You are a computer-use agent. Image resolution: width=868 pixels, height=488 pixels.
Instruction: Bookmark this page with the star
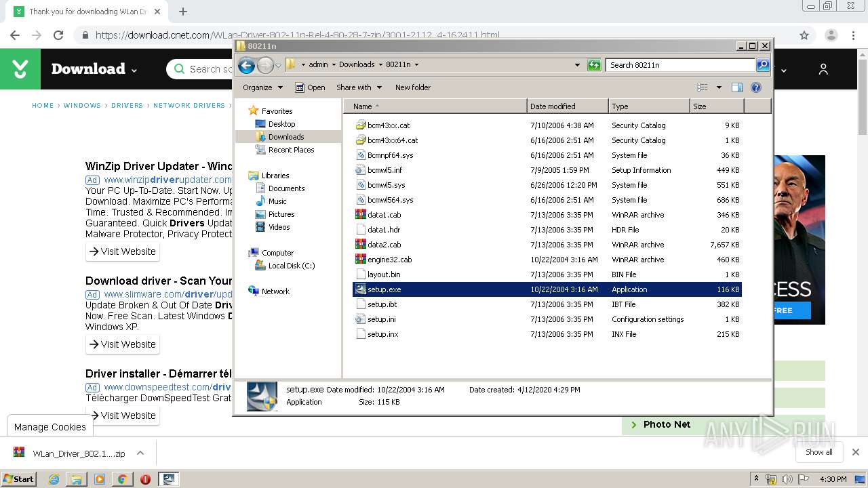[x=804, y=35]
